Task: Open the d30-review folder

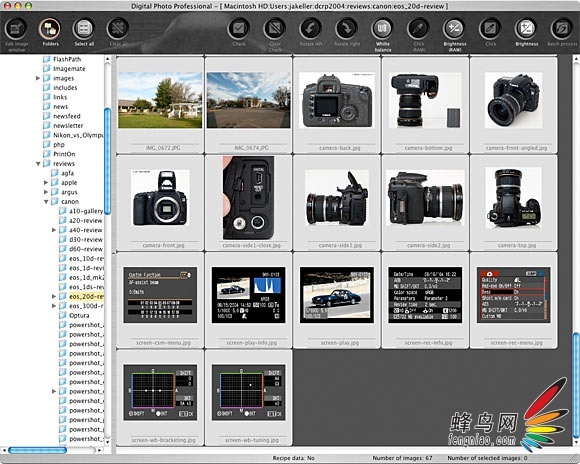Action: [x=81, y=239]
